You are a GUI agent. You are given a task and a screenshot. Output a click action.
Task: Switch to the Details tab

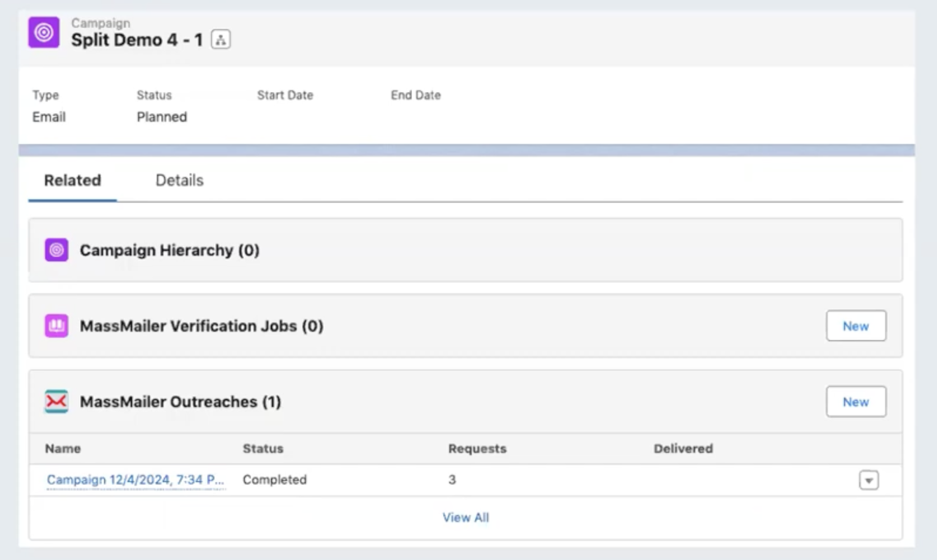tap(179, 180)
